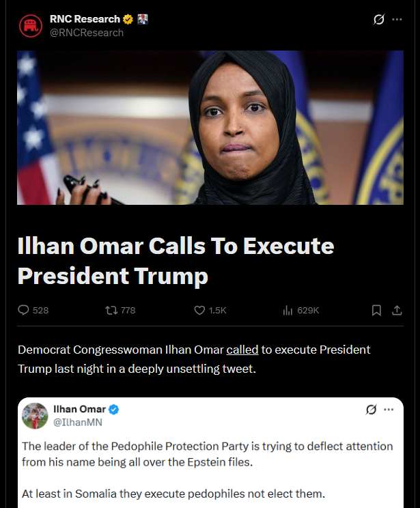Click the reply icon showing 528
This screenshot has width=420, height=508.
tap(33, 310)
